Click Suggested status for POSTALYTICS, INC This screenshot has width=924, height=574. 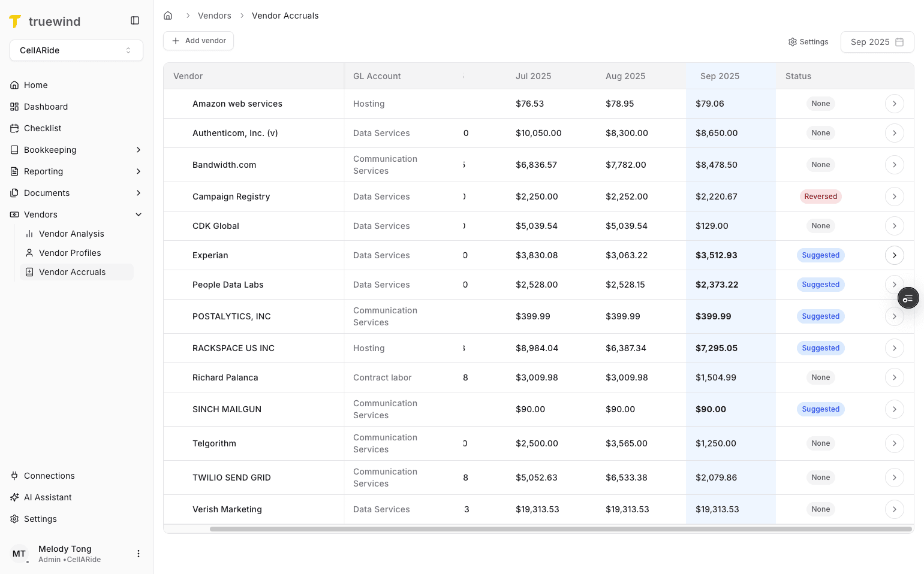click(820, 316)
